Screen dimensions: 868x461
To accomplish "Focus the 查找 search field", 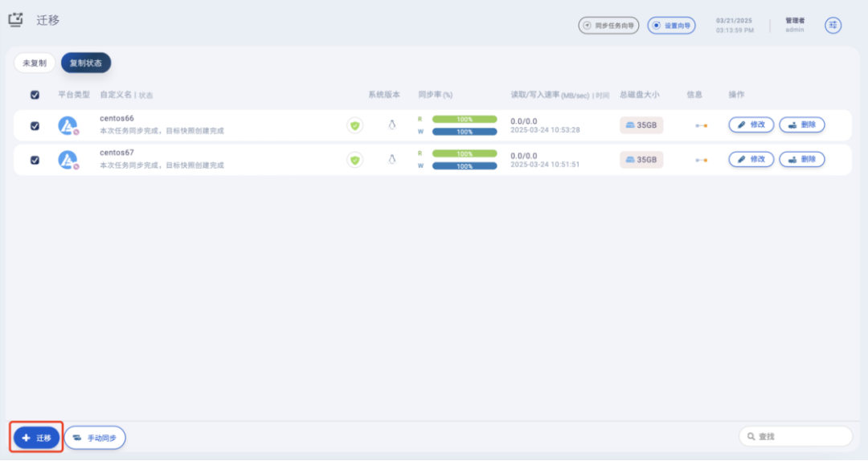I will coord(796,437).
